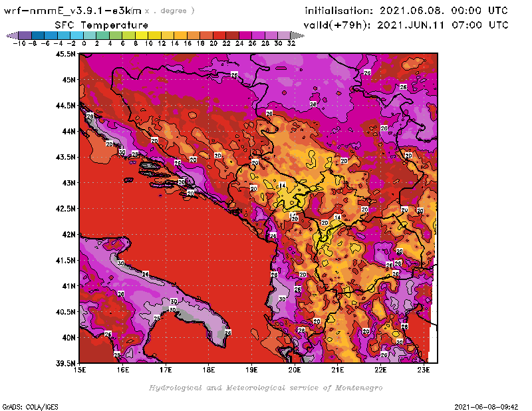532x411 pixels.
Task: Select the 42.5N latitude axis label
Action: 65,209
